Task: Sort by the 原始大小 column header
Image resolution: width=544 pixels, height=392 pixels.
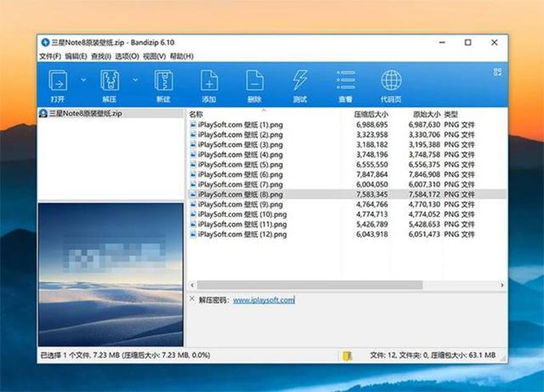Action: coord(427,114)
